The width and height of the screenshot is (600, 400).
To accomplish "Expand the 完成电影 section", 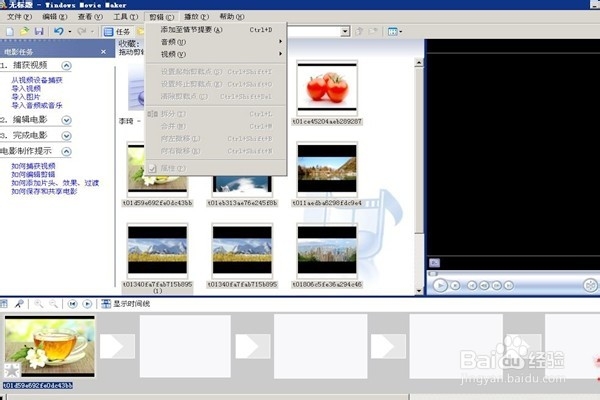I will click(66, 136).
